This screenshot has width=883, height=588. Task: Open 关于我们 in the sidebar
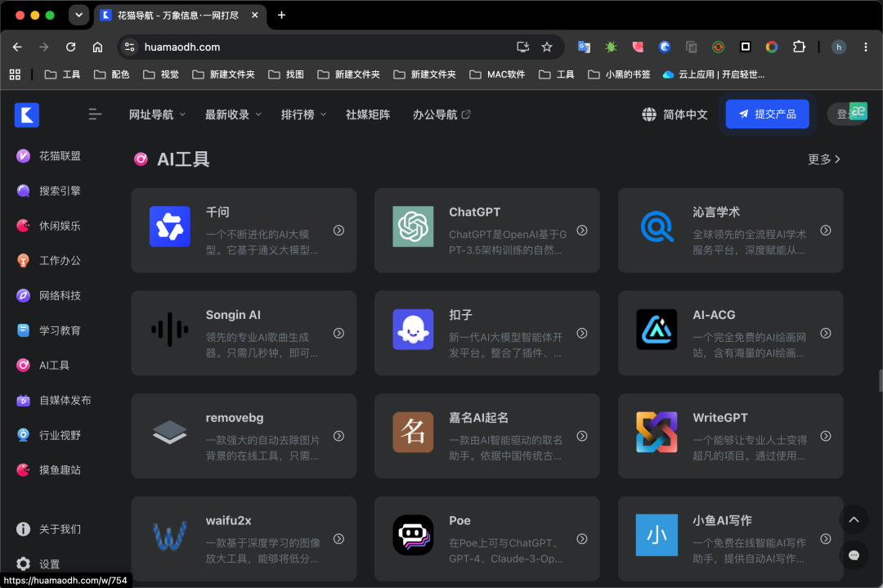(x=49, y=529)
